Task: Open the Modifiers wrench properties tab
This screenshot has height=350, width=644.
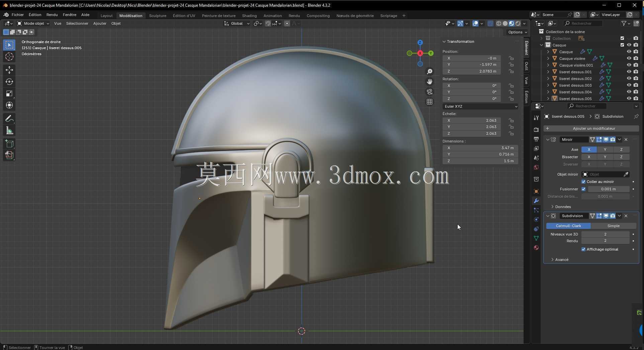Action: 536,201
